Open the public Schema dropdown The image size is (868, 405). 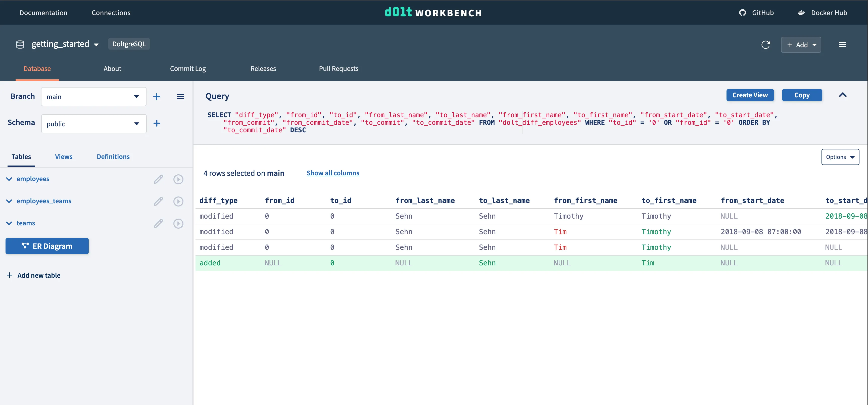point(94,124)
